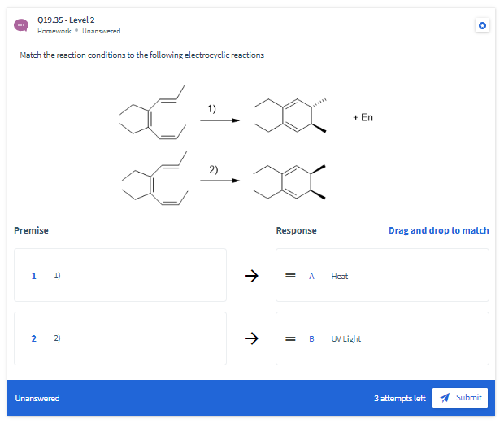
Task: Click the reaction 2 starting triene structure
Action: (154, 178)
